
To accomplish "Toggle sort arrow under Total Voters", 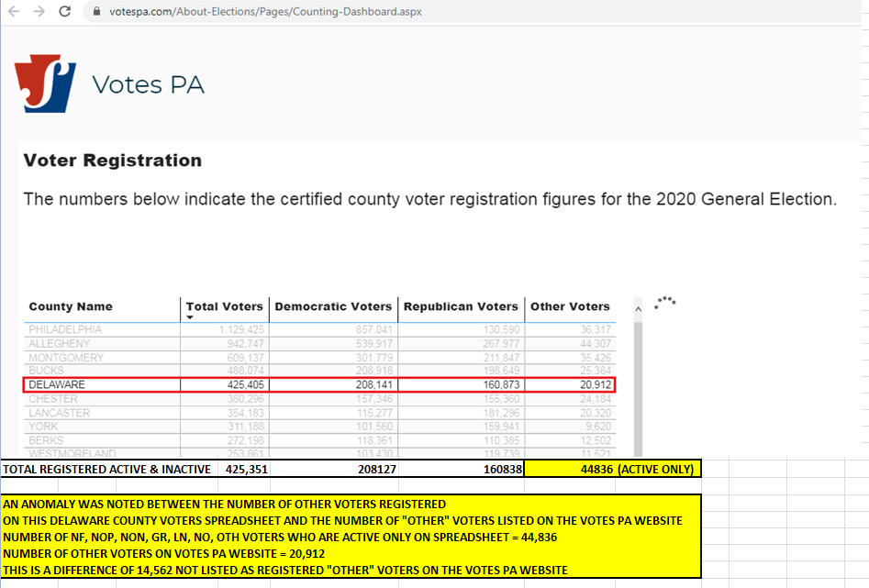I will [190, 317].
